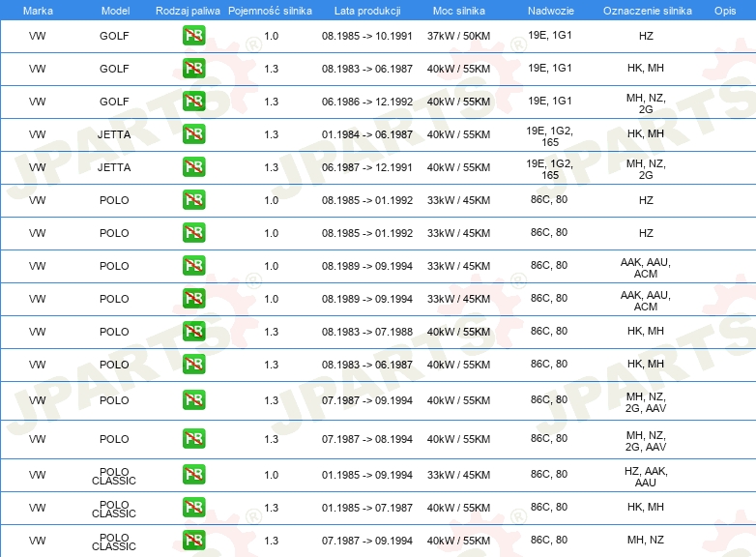Click 1.0 engine capacity in POLO CLASSIC row
The image size is (756, 557).
(x=272, y=475)
